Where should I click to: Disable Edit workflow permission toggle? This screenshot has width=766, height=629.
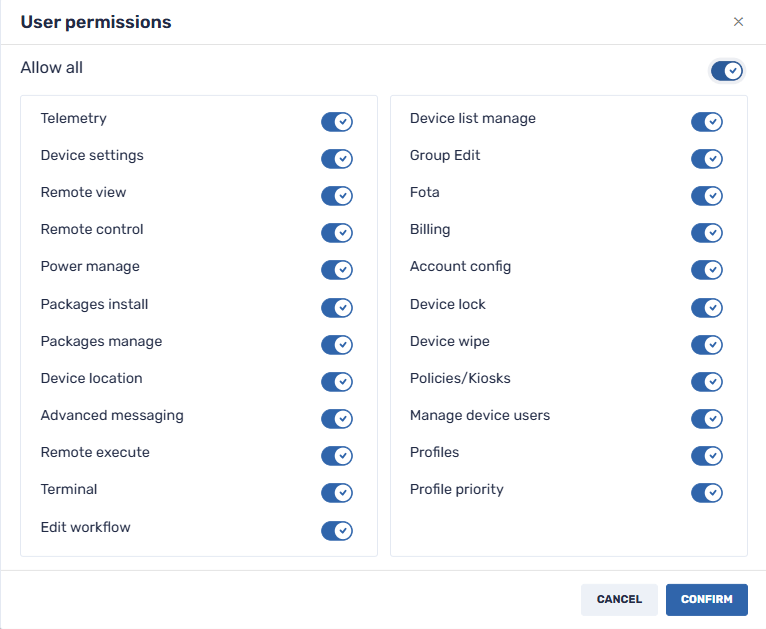pos(337,531)
